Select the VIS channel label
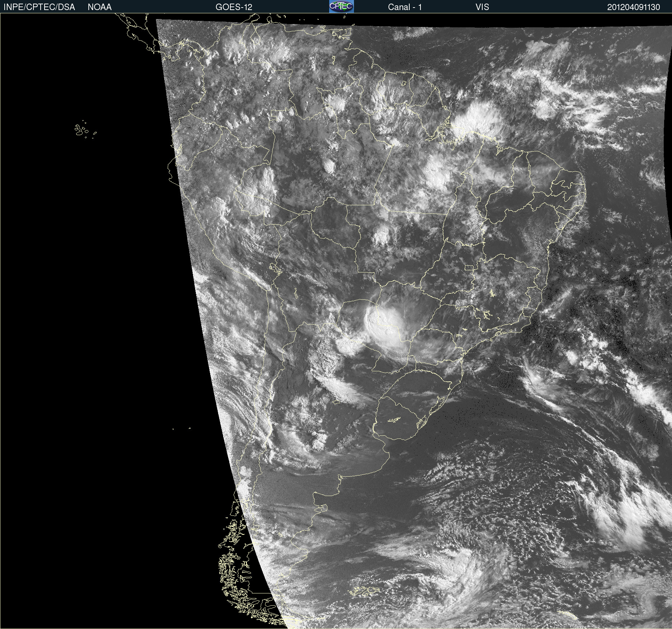The image size is (672, 629). [482, 7]
